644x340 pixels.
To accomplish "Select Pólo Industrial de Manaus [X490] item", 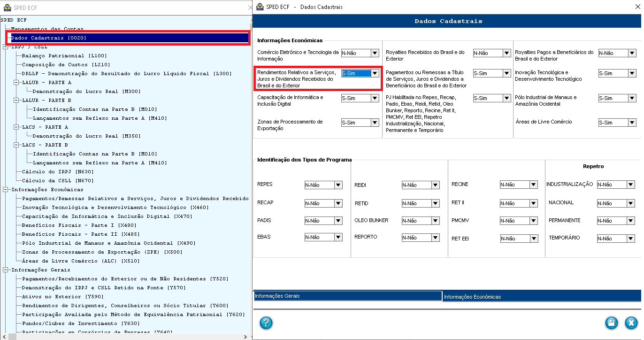I will [108, 243].
